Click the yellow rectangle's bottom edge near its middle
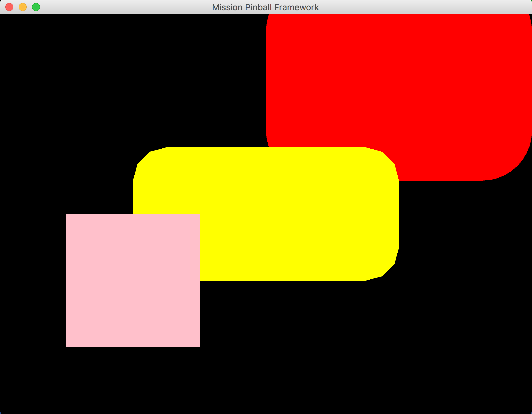Screen dimensions: 532x414 coord(283,279)
